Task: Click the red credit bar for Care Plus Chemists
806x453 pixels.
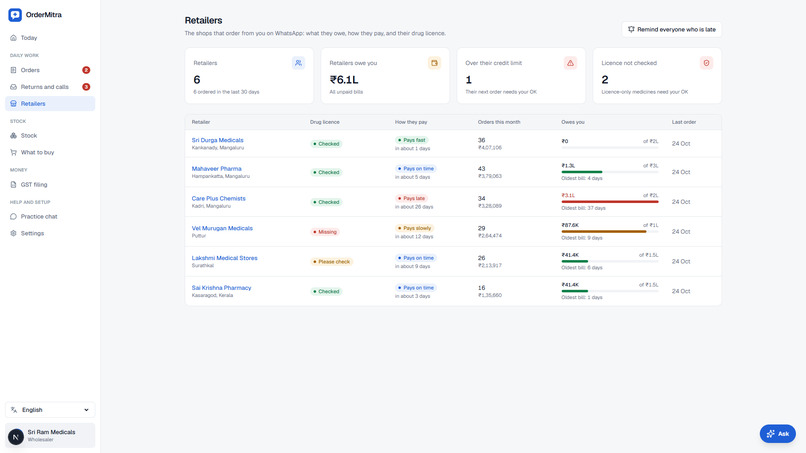Action: coord(610,202)
